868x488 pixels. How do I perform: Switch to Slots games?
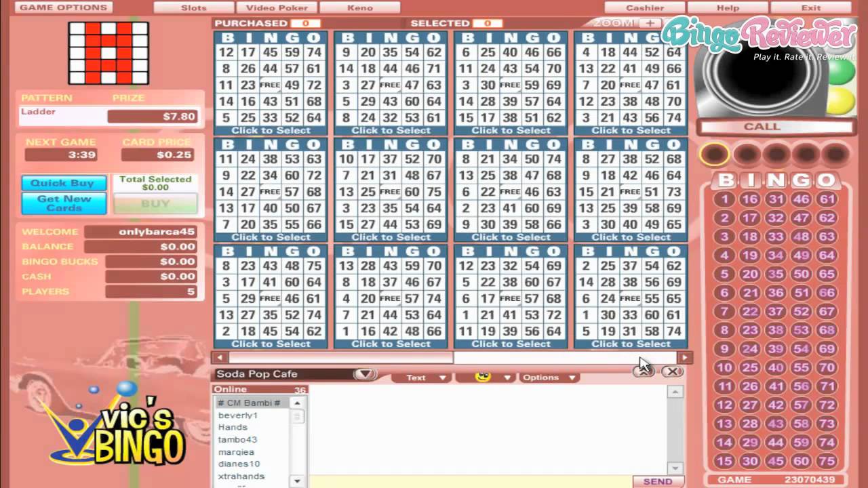pyautogui.click(x=194, y=7)
